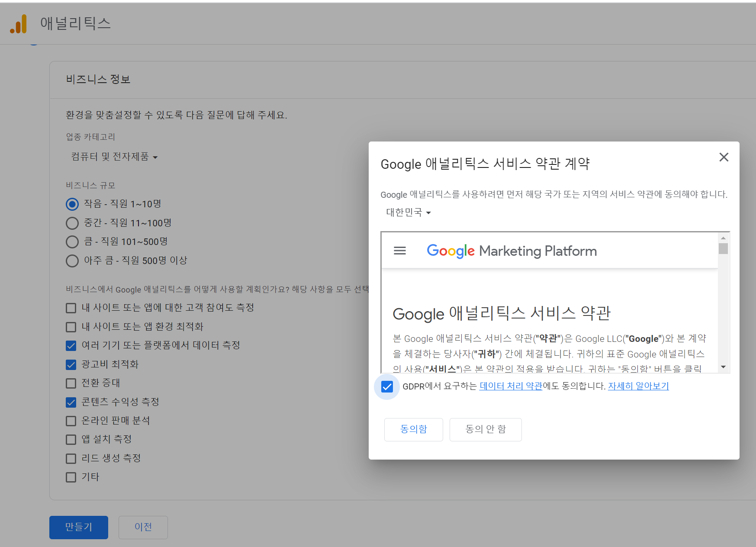756x547 pixels.
Task: Click the 동의함 agree button
Action: click(414, 429)
